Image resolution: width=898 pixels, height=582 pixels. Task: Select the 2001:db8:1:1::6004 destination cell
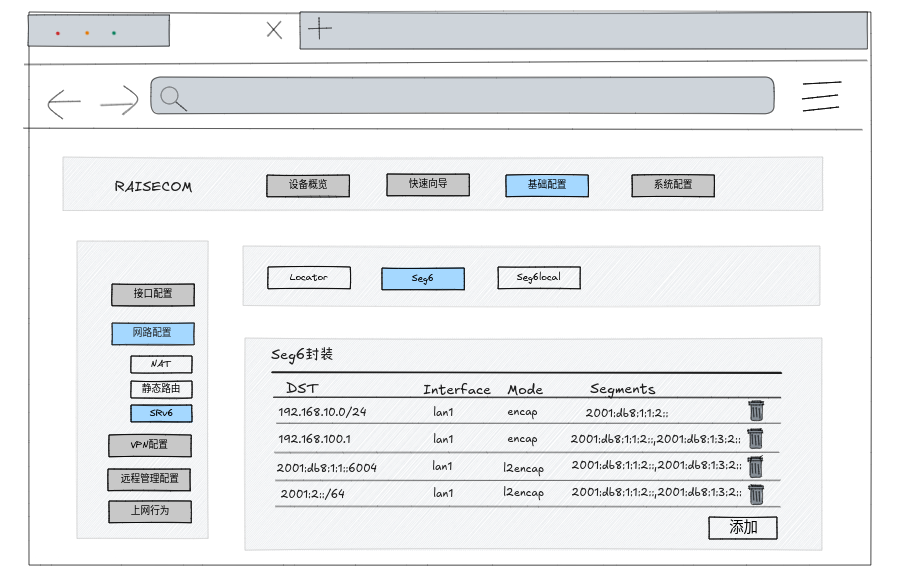coord(326,467)
